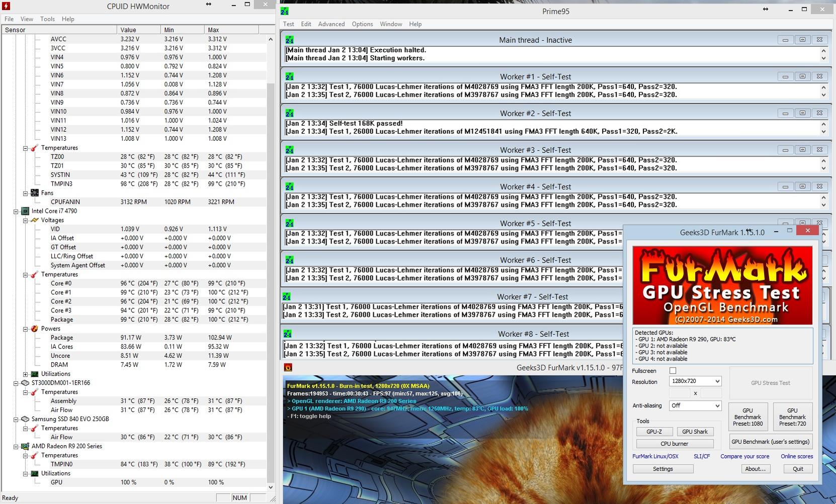Click the Prime95 app icon in title bar
The image size is (836, 504).
pyautogui.click(x=285, y=11)
